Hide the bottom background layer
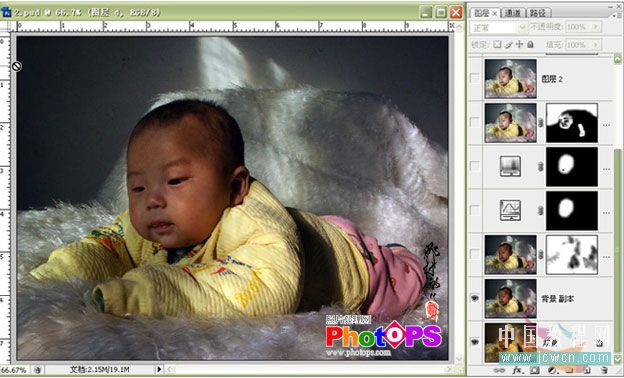Screen dimensions: 624x378 click(474, 342)
